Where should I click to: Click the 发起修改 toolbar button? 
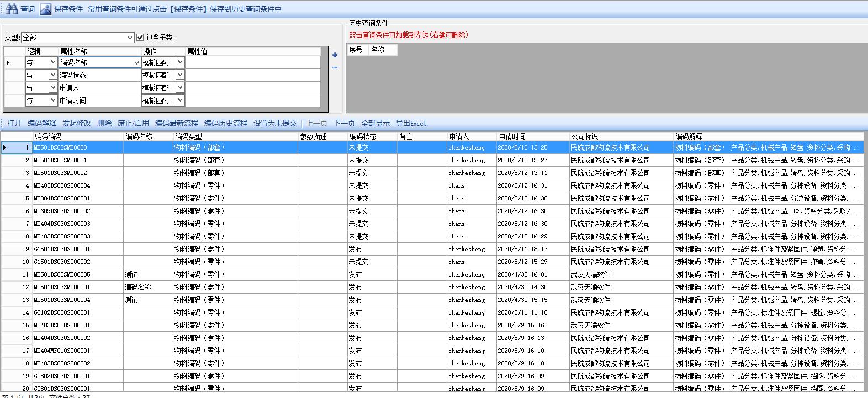[77, 123]
